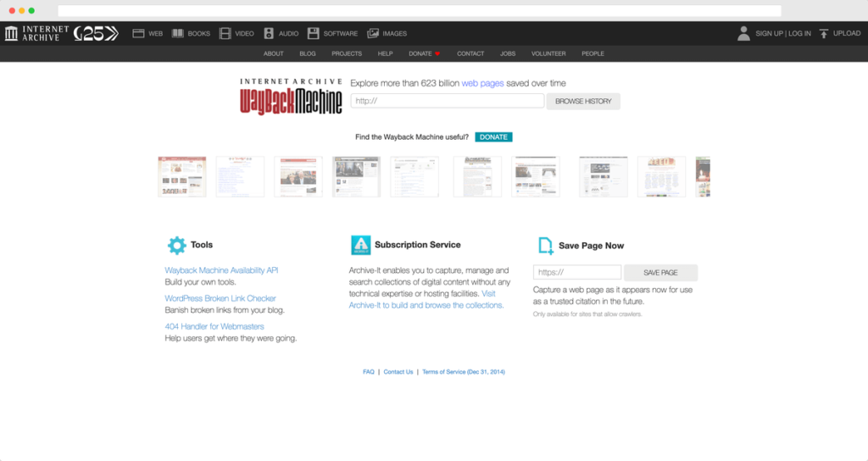Click the Video text label in header

244,34
